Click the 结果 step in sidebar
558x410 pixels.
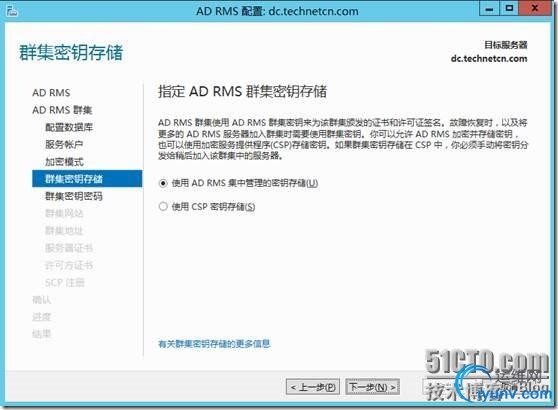(x=42, y=334)
